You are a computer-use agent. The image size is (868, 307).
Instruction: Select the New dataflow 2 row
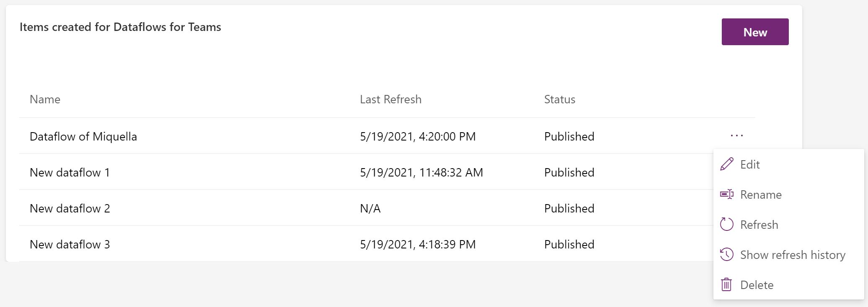70,208
